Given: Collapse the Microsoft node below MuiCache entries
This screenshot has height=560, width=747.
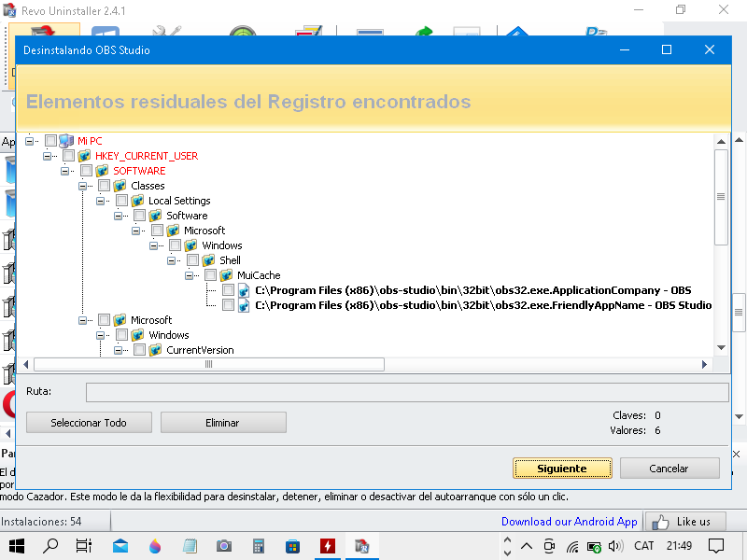Looking at the screenshot, I should point(82,320).
